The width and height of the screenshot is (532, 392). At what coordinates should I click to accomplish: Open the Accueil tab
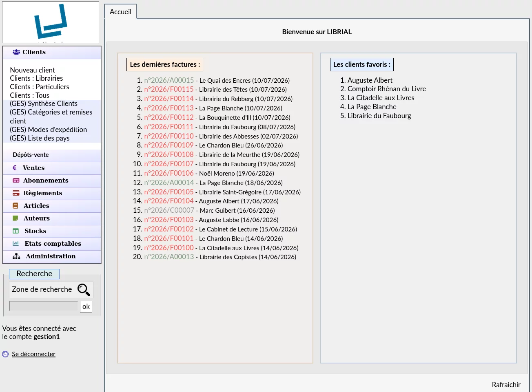(x=120, y=12)
